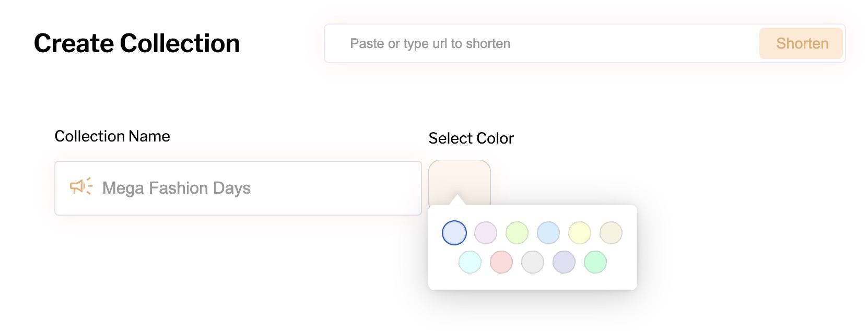The width and height of the screenshot is (868, 331).
Task: Pick the currently selected blue-outlined color swatch
Action: pos(454,233)
